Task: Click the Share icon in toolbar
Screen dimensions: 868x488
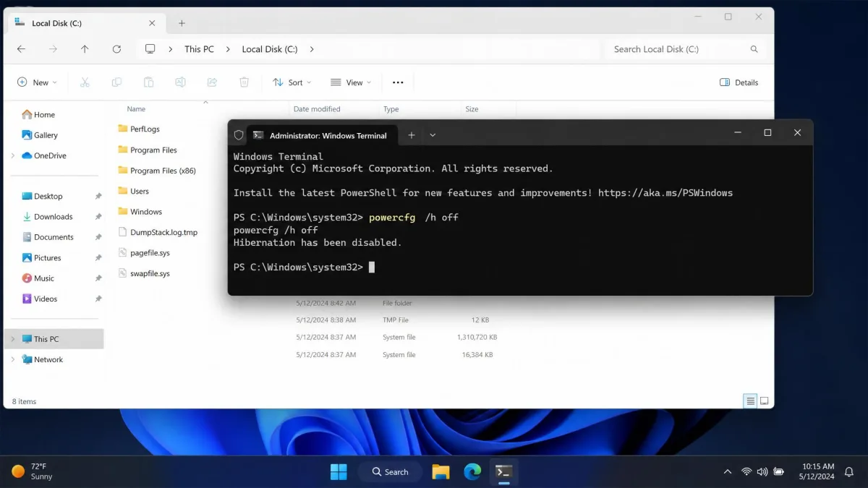Action: coord(212,82)
